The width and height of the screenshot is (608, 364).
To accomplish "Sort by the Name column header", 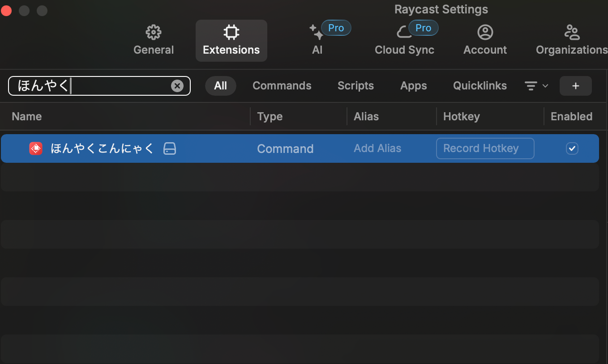I will coord(27,117).
